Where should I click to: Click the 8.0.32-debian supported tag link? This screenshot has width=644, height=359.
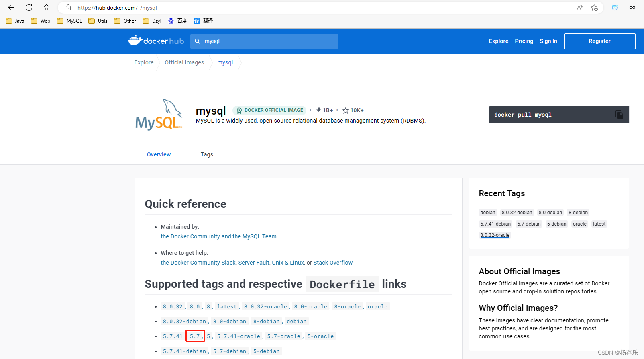click(x=184, y=321)
